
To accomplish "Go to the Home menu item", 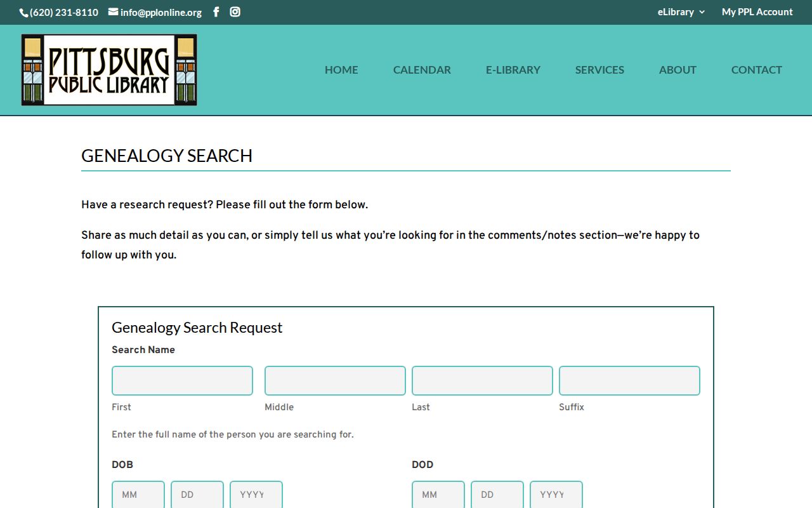I will [x=341, y=70].
